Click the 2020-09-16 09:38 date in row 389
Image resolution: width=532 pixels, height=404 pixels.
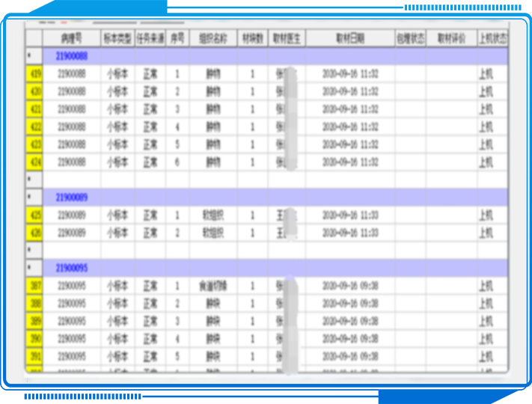point(349,321)
